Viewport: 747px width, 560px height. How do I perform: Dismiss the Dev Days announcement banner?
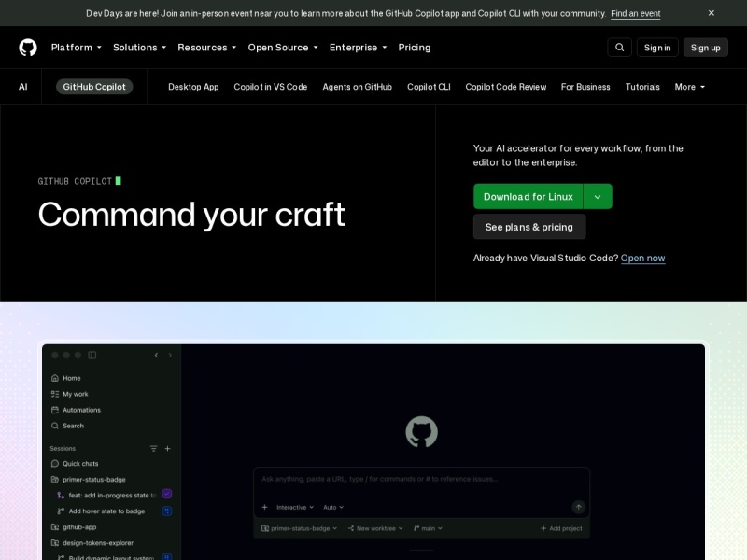(x=711, y=13)
